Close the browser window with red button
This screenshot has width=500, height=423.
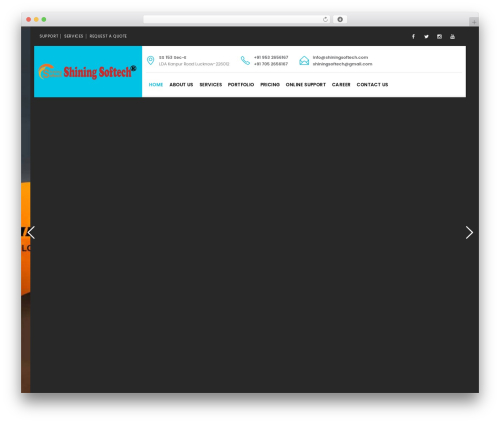pos(29,19)
